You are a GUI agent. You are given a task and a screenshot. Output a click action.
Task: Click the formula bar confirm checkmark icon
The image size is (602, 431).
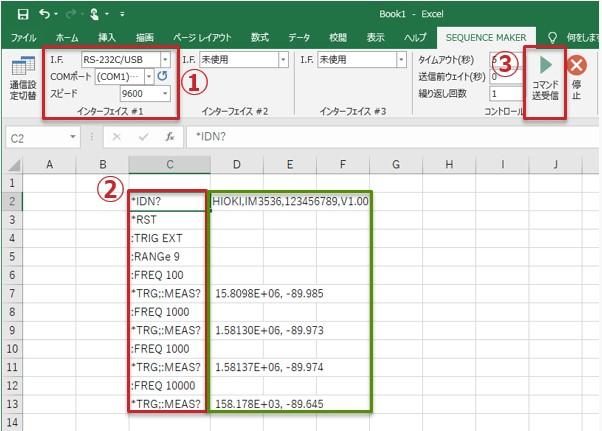tap(144, 137)
